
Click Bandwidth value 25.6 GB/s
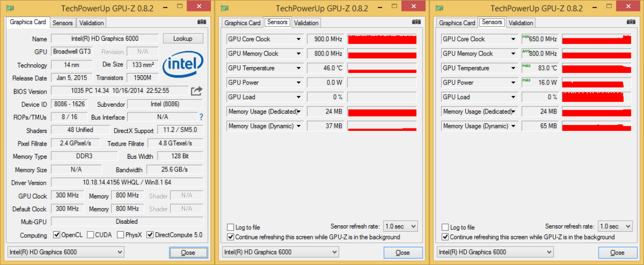coord(175,170)
